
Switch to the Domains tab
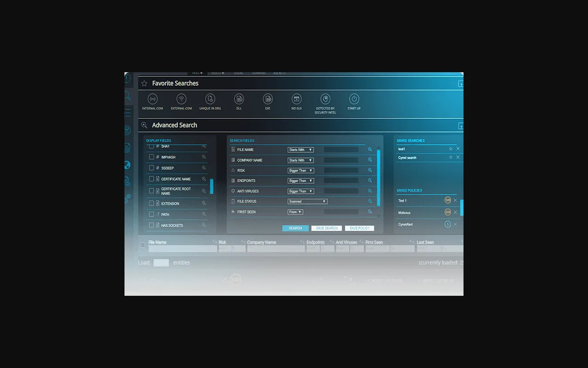(x=259, y=73)
